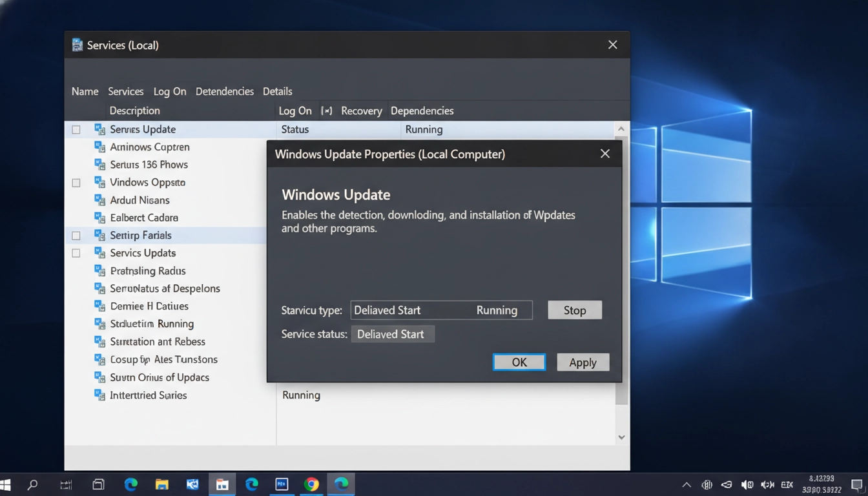This screenshot has width=868, height=496.
Task: Click the icon beside Serunatus af Despelons
Action: 99,289
